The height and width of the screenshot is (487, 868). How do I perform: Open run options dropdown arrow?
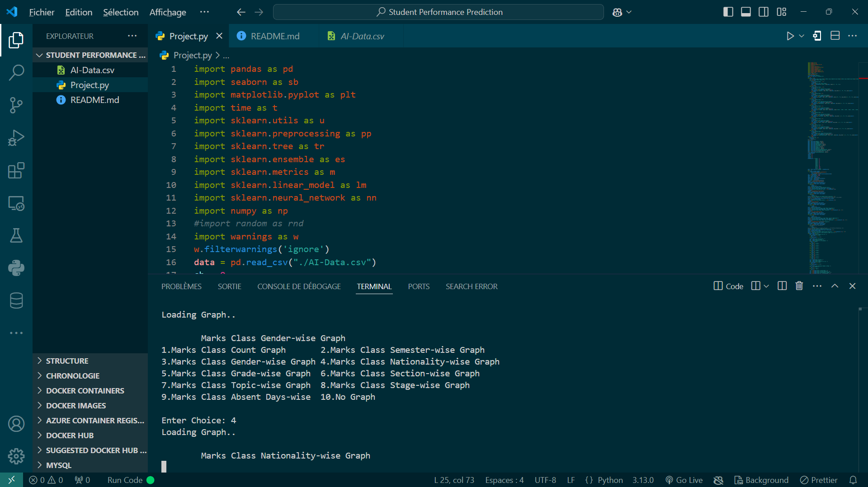(x=802, y=36)
